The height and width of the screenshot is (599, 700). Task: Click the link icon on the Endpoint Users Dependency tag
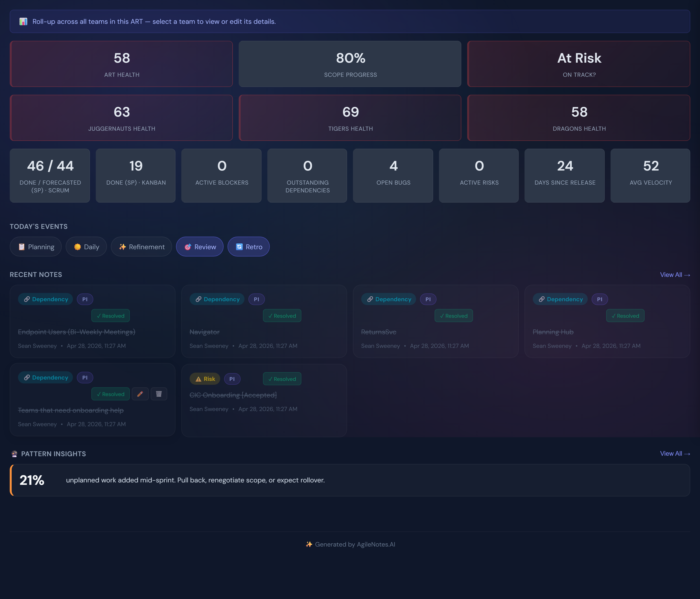tap(27, 299)
